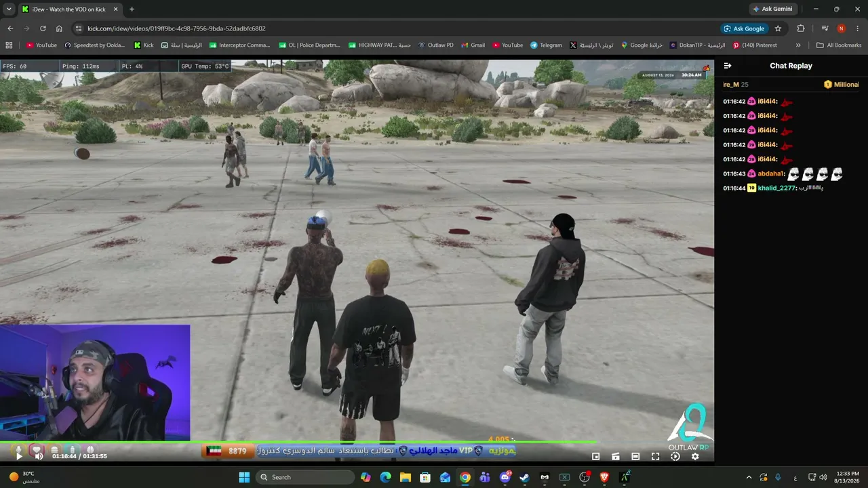Click the taskbar Search box
868x488 pixels.
coord(306,477)
